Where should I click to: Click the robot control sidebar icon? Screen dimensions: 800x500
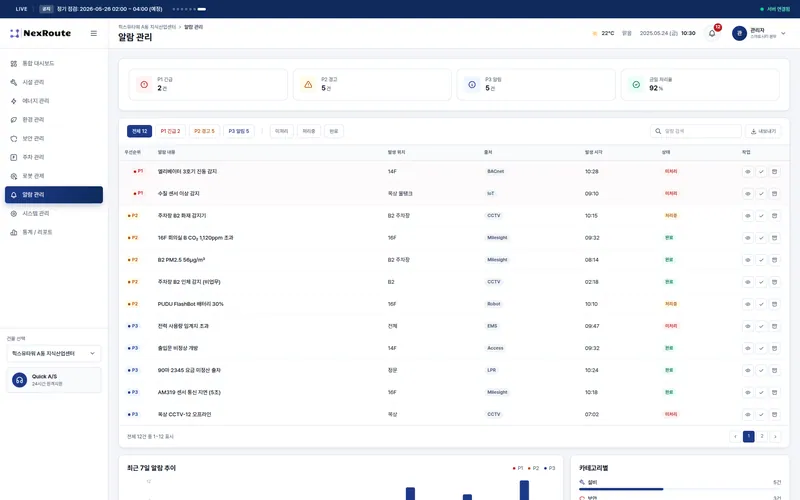click(x=14, y=176)
